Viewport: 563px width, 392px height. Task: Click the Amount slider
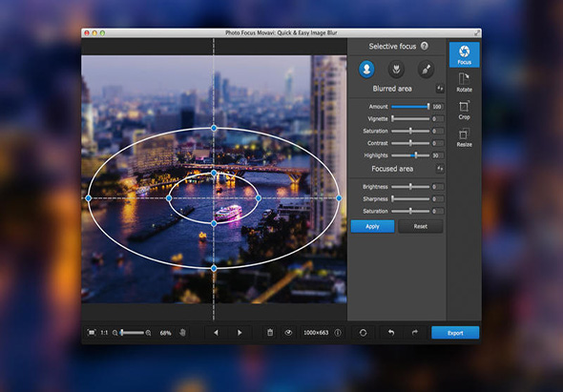pyautogui.click(x=410, y=107)
